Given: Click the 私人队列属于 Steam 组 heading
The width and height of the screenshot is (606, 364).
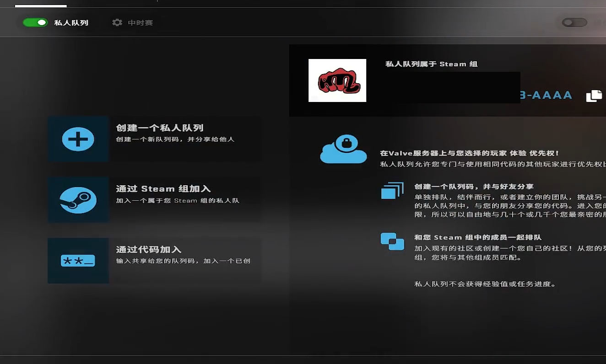Looking at the screenshot, I should pos(431,64).
